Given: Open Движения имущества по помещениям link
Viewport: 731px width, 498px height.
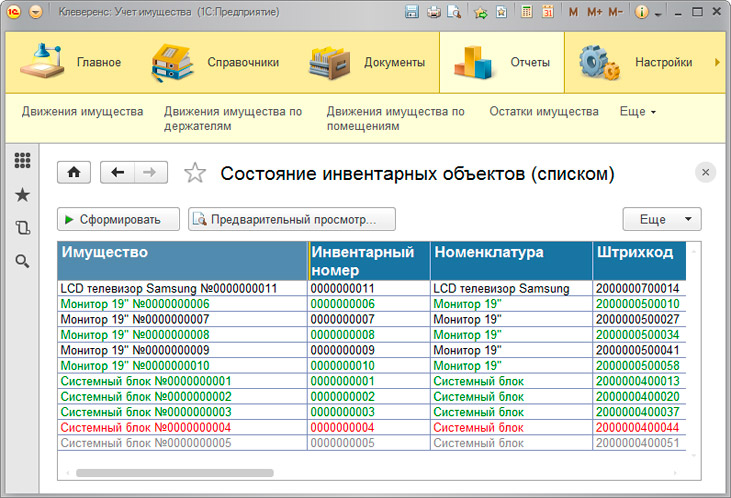Looking at the screenshot, I should (x=395, y=118).
